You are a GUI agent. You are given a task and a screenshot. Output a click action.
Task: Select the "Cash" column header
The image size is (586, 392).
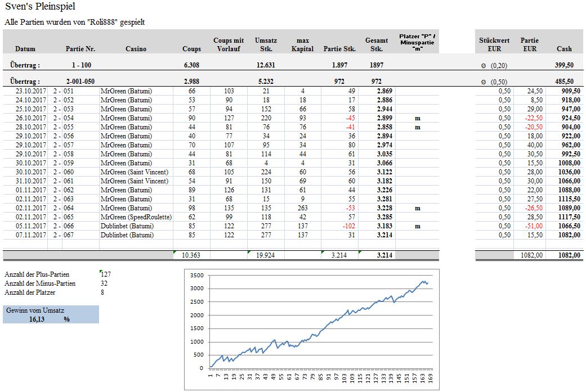(564, 49)
